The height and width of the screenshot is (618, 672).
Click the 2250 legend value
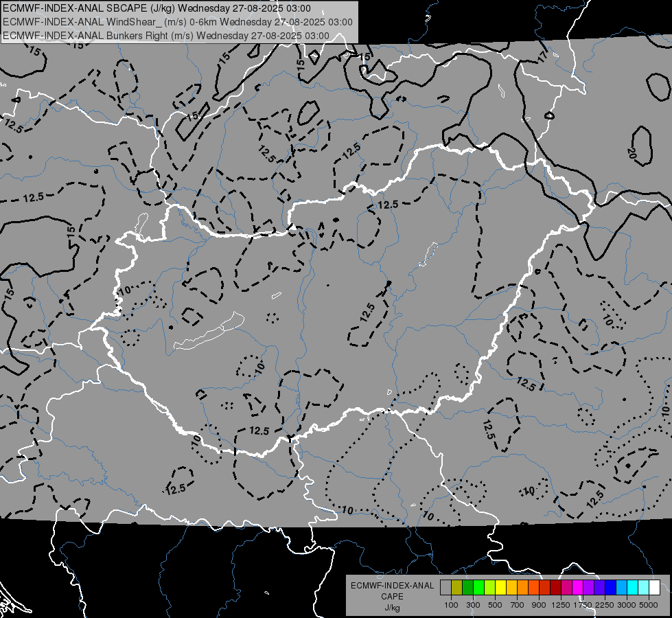click(604, 605)
